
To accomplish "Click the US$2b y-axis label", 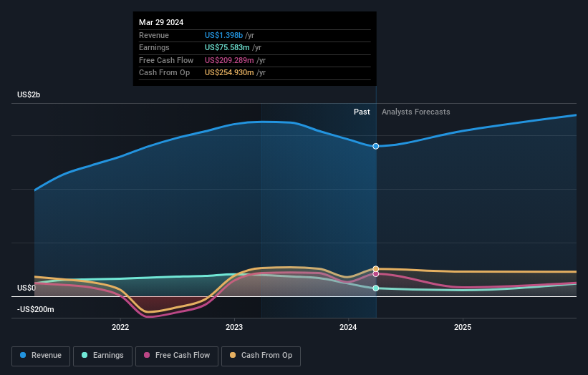I will point(29,94).
